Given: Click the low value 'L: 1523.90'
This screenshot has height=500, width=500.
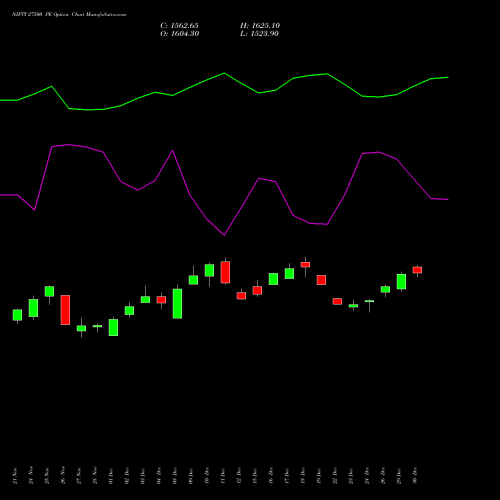Looking at the screenshot, I should [259, 34].
